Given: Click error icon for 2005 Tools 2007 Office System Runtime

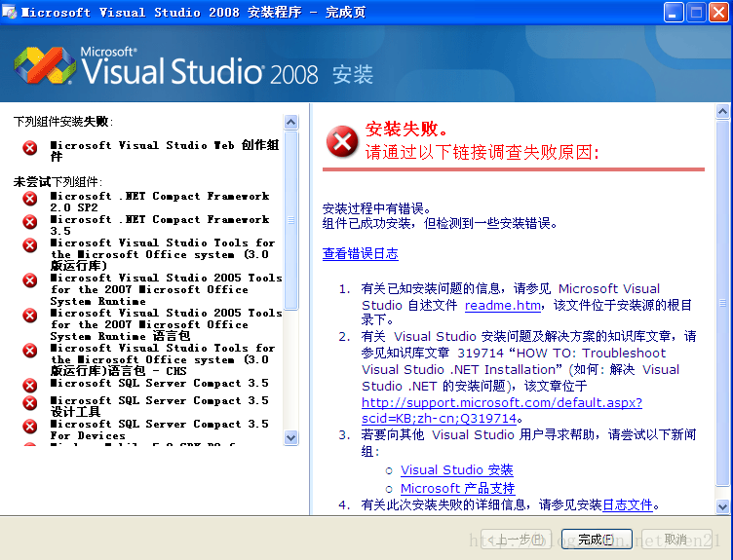Looking at the screenshot, I should (x=30, y=280).
